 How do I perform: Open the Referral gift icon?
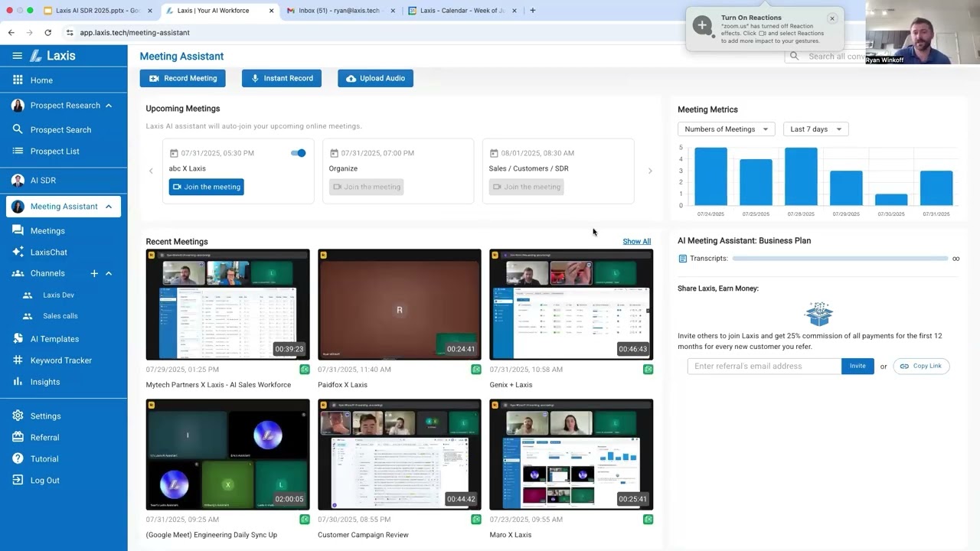(18, 437)
